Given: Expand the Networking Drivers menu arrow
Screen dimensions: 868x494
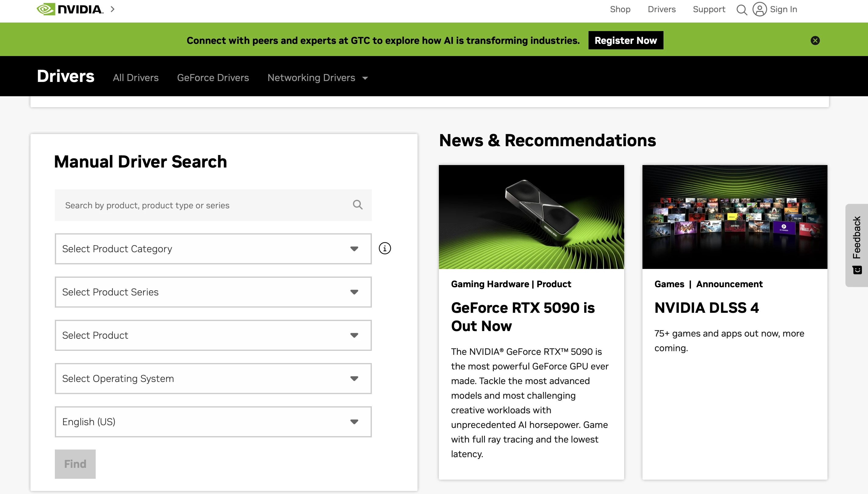Looking at the screenshot, I should (x=365, y=78).
